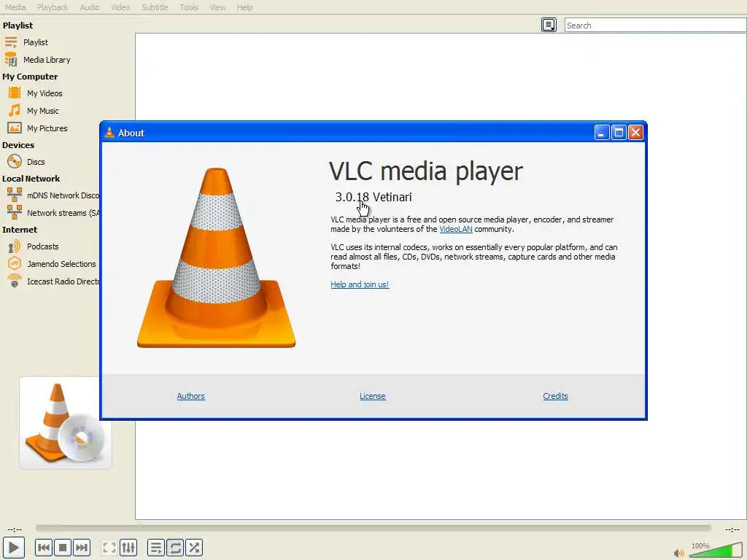
Task: Click the Play button
Action: tap(14, 548)
